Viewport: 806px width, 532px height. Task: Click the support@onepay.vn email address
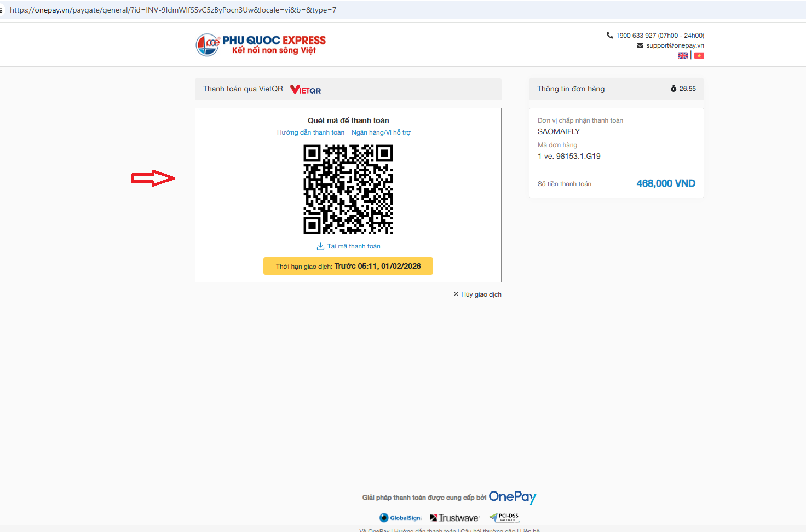(675, 45)
